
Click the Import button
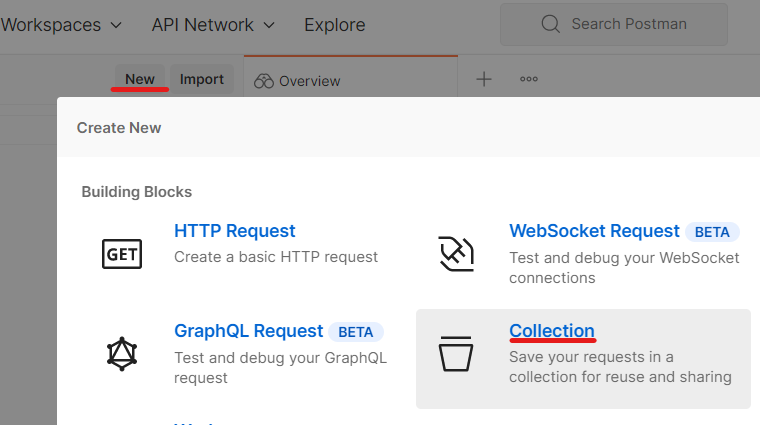tap(202, 79)
